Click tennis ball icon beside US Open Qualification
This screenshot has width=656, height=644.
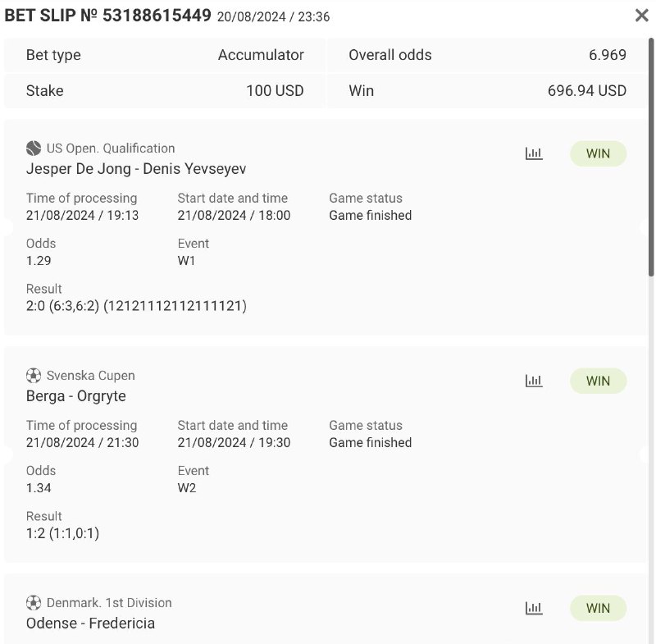point(34,148)
